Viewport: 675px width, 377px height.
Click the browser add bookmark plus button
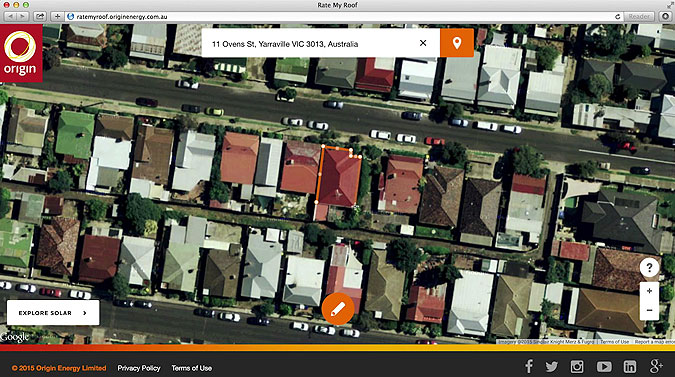(57, 16)
